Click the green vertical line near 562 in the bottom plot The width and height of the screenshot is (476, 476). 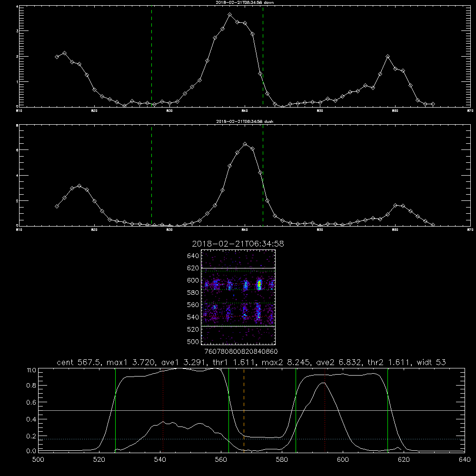228,410
